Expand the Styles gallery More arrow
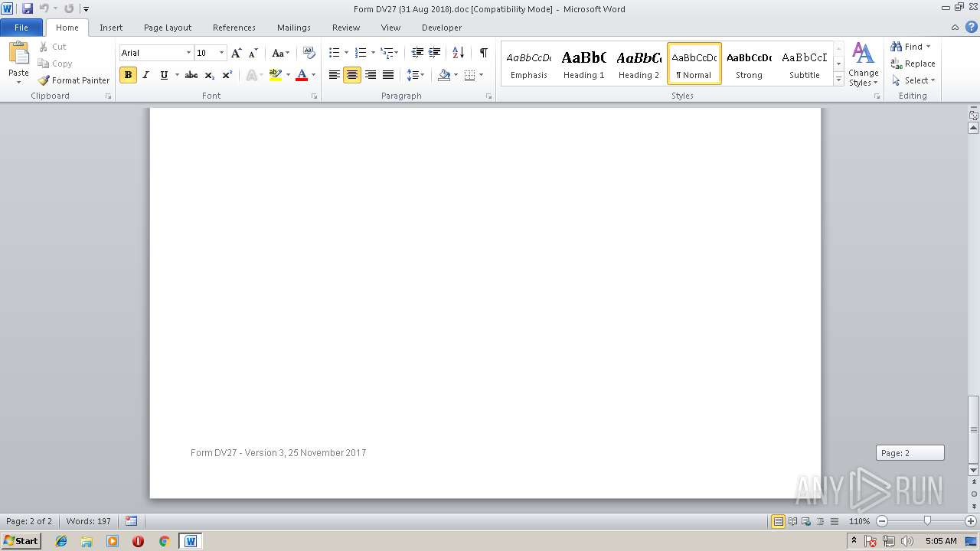 [838, 80]
